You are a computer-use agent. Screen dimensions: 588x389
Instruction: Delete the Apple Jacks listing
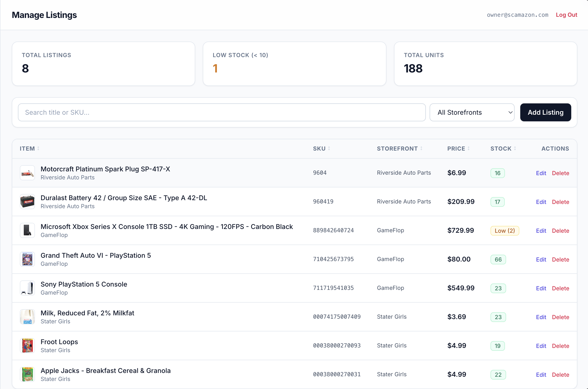[560, 375]
